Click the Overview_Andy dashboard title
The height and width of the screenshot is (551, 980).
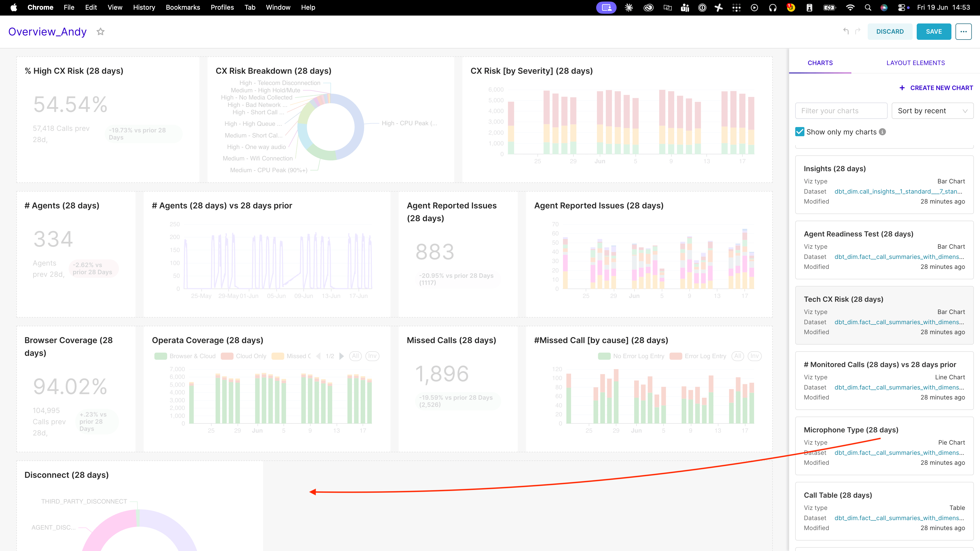(x=47, y=32)
